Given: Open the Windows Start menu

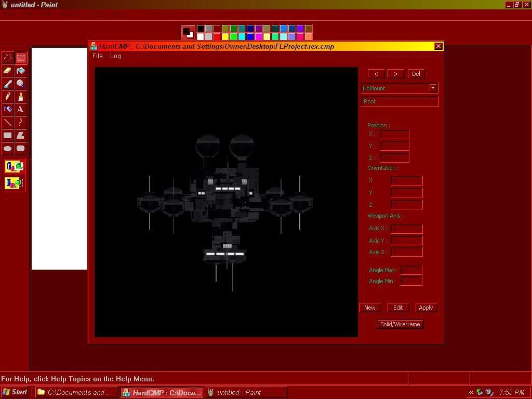Looking at the screenshot, I should pyautogui.click(x=15, y=392).
